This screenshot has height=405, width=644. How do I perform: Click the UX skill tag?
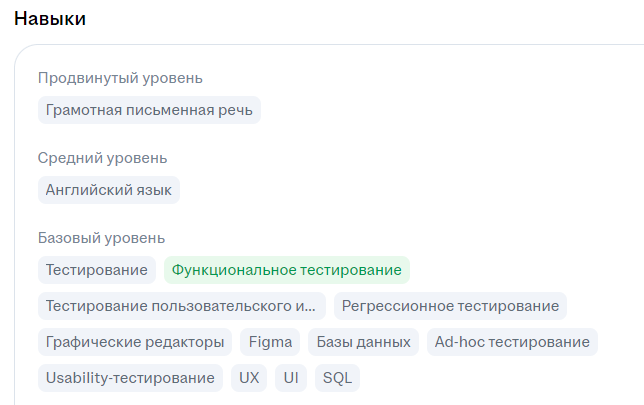(x=249, y=378)
